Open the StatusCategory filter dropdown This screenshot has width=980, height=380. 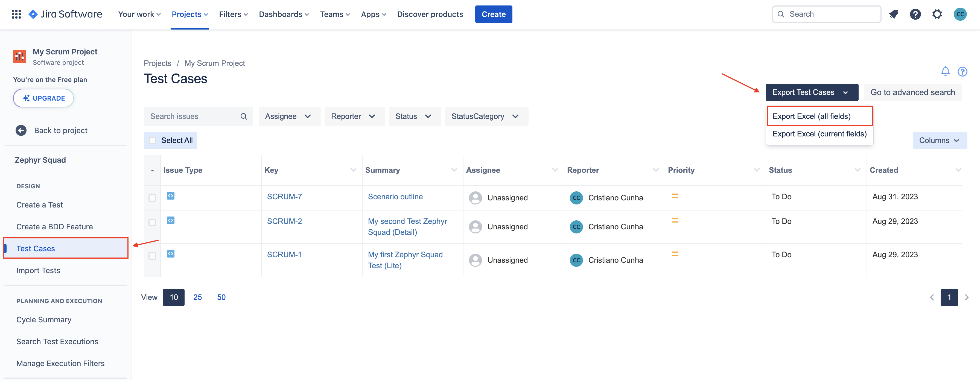486,116
